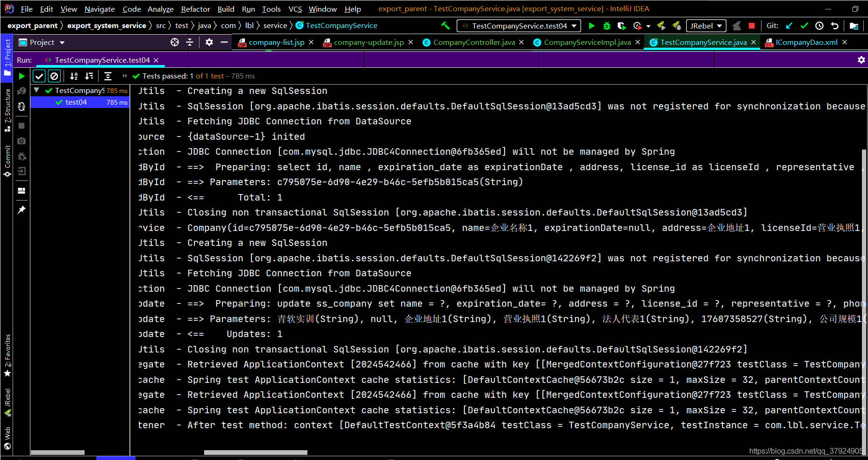Open the Analyze menu

[161, 9]
